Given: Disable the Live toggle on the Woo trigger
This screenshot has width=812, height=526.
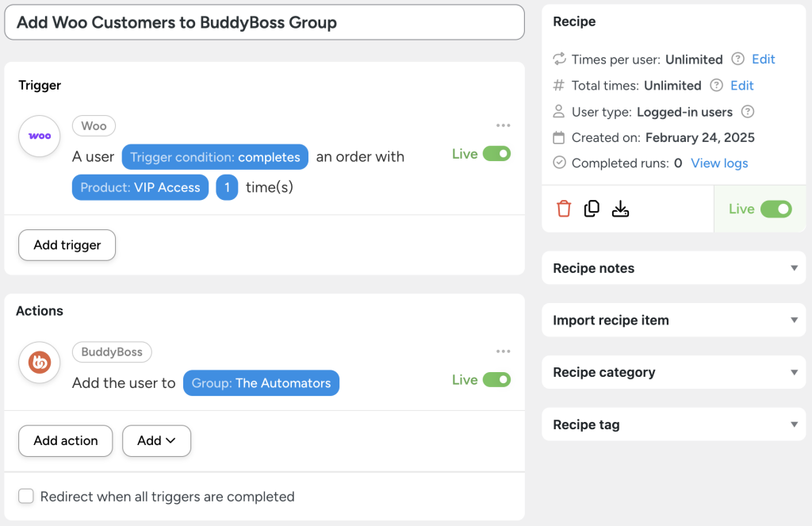Looking at the screenshot, I should [499, 154].
